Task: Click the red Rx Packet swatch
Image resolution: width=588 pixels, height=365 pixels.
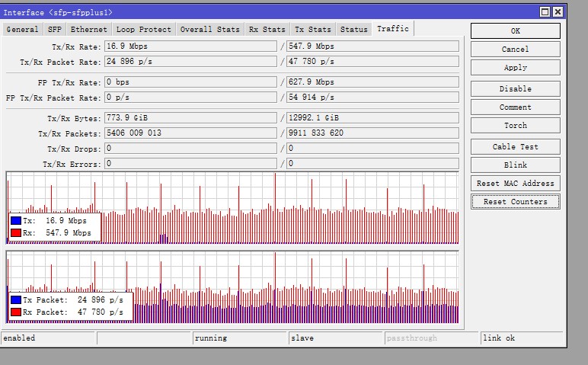Action: pos(16,312)
